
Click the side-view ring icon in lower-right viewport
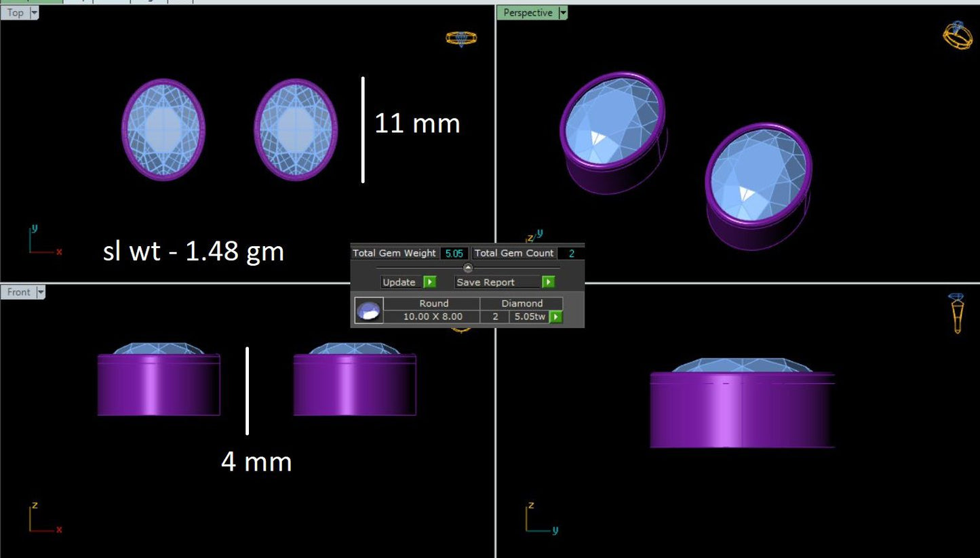tap(957, 313)
